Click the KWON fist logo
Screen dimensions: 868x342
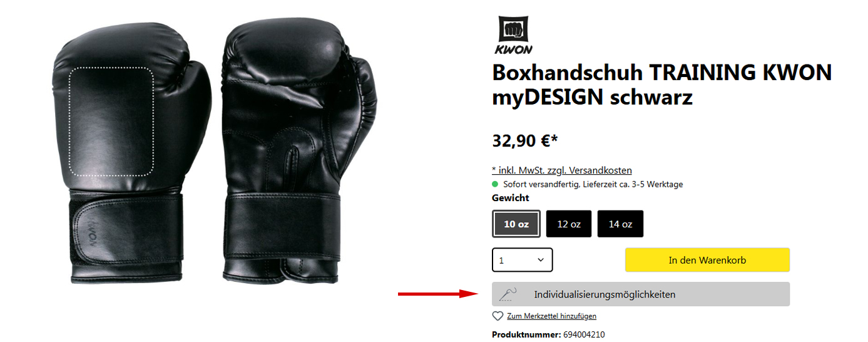514,28
